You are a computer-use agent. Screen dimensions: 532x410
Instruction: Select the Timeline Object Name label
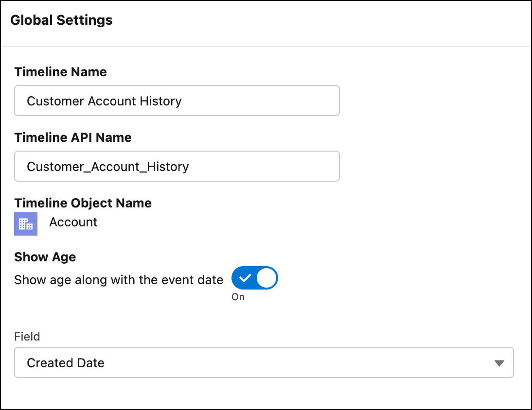[83, 203]
